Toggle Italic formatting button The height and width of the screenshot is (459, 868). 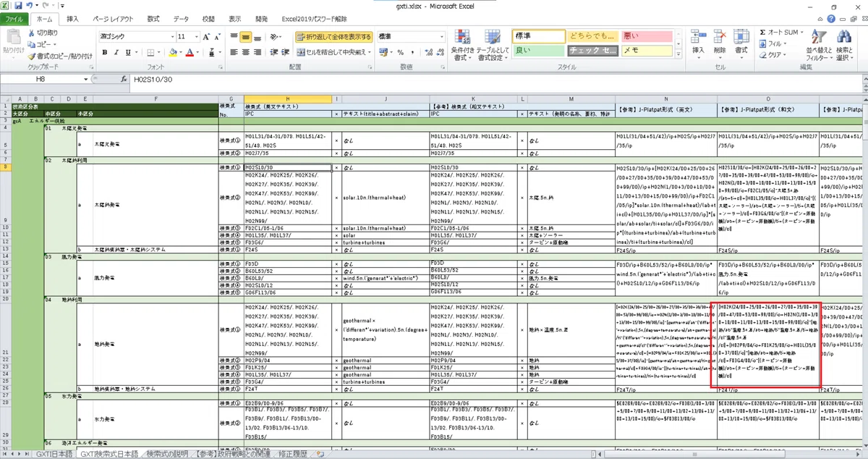(x=116, y=52)
